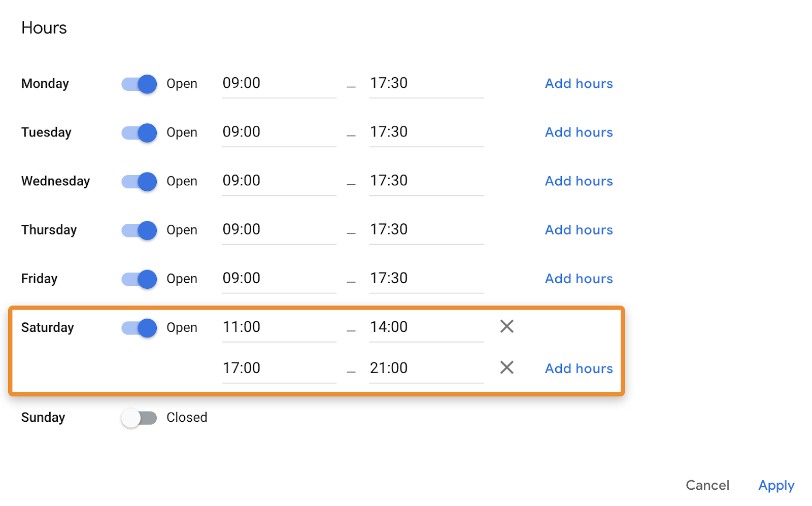This screenshot has height=506, width=812.
Task: Toggle Thursday open switch
Action: coord(139,230)
